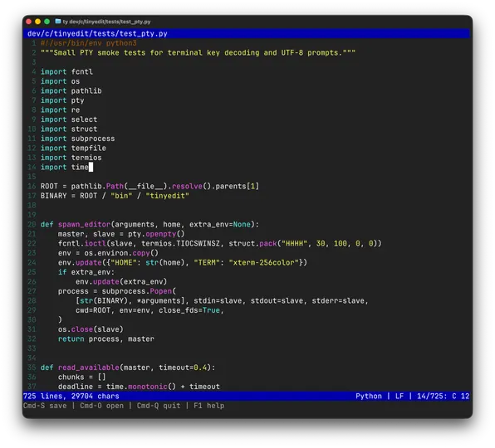Click the 'import pathlib' line

71,90
